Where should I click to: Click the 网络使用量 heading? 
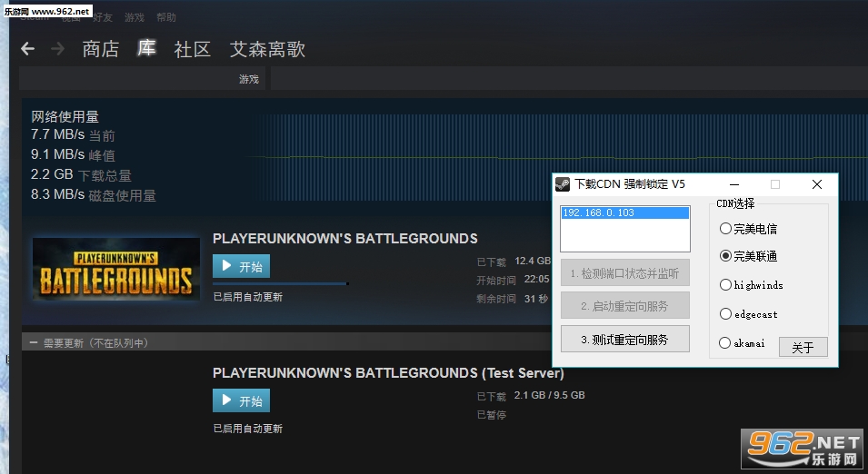(65, 117)
